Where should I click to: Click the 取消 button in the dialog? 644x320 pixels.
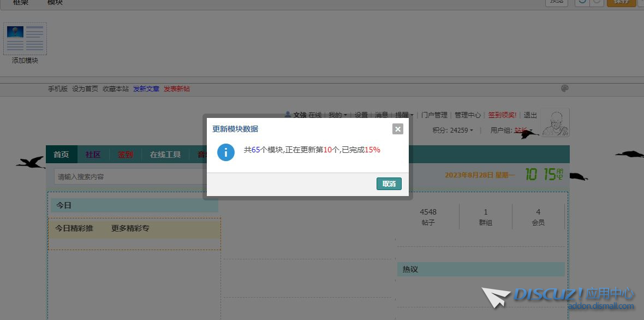coord(389,184)
